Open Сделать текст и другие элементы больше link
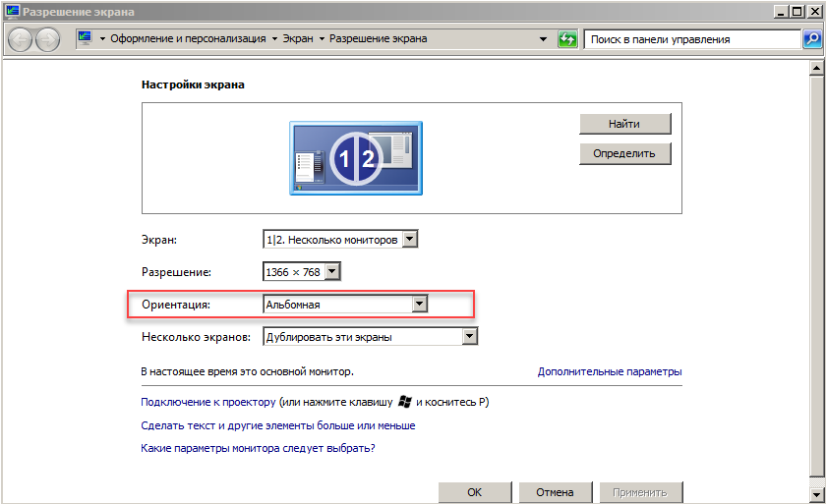The image size is (826, 504). [277, 425]
